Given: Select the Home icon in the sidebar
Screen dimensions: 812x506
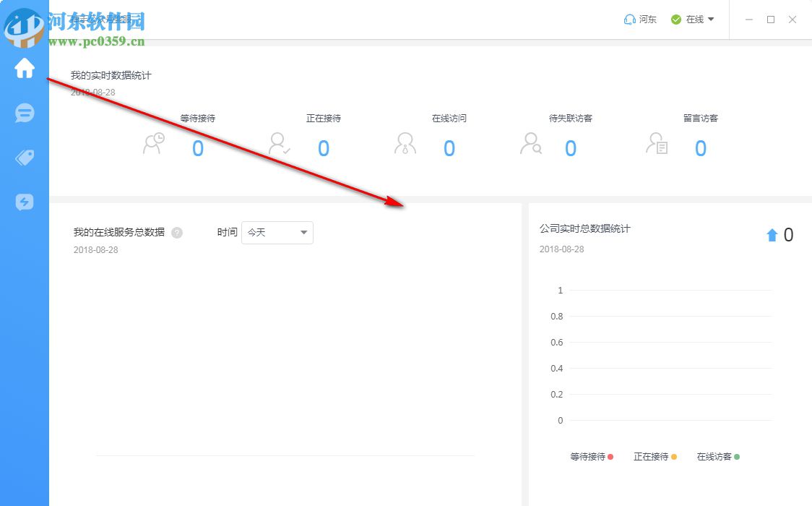Looking at the screenshot, I should point(24,69).
